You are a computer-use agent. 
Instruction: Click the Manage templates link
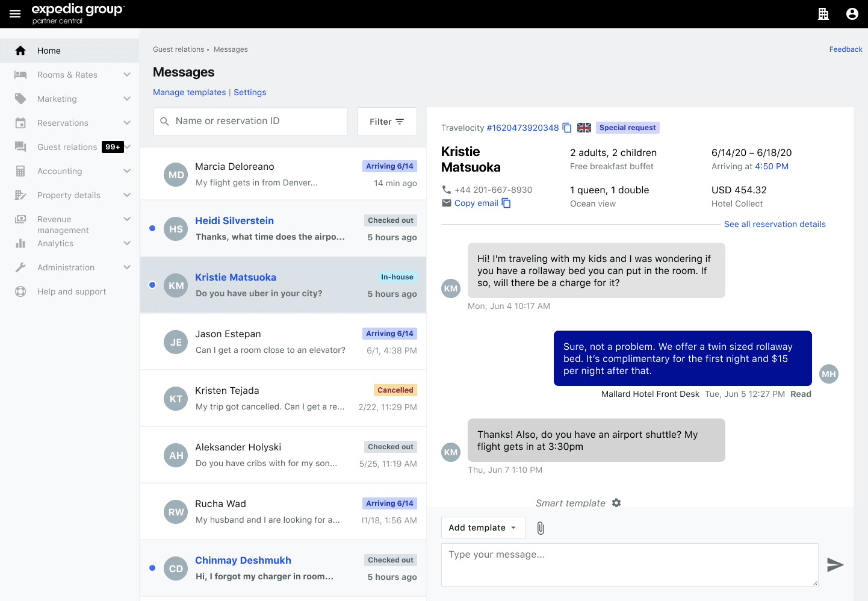pyautogui.click(x=190, y=92)
